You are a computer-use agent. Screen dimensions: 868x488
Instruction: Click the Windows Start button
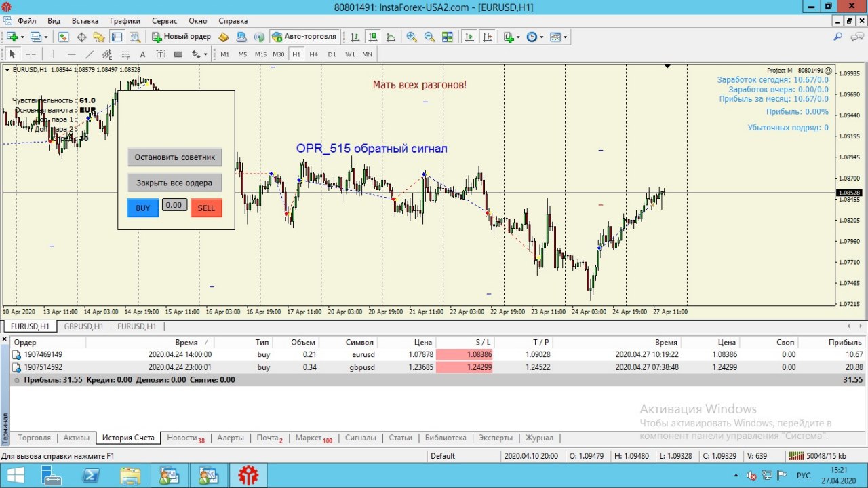(16, 476)
